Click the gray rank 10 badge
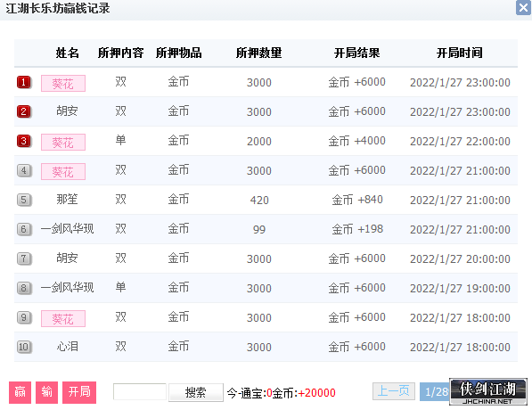 24,347
